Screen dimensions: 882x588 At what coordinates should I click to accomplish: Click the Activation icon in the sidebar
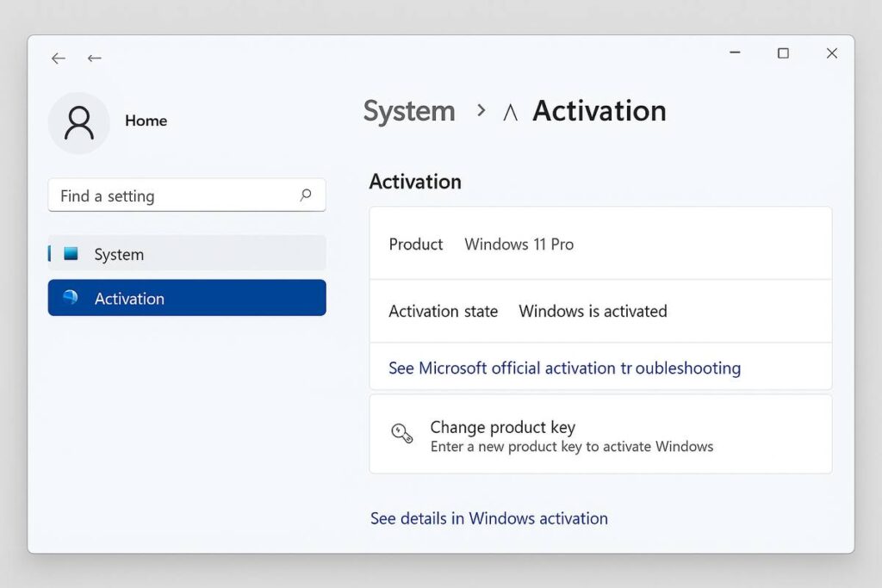pos(71,299)
